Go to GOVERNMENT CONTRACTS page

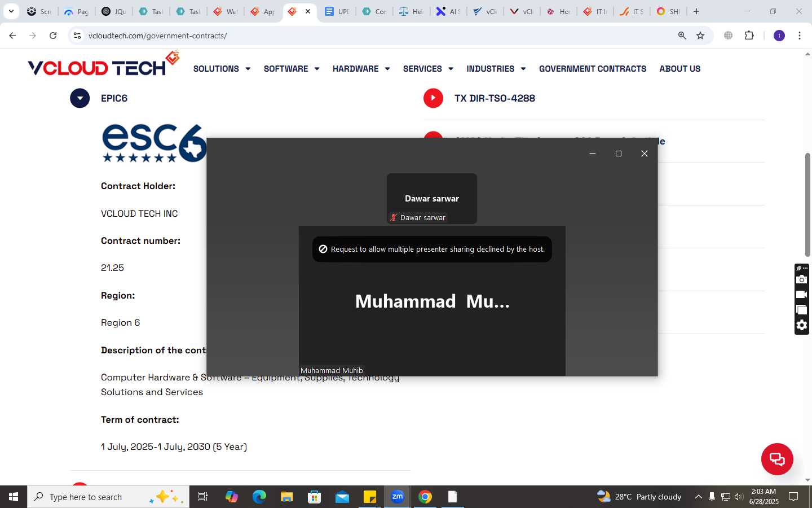click(x=593, y=69)
